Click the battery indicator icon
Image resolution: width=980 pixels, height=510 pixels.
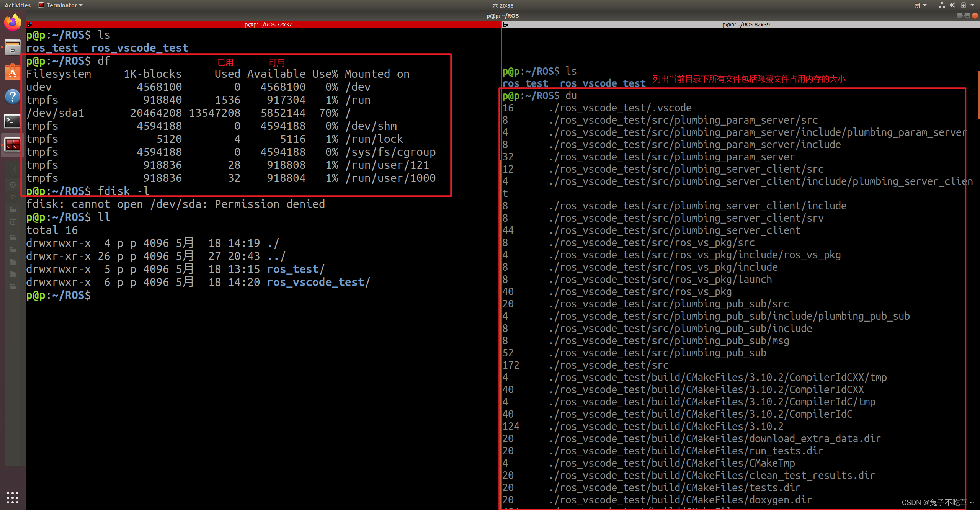pyautogui.click(x=963, y=5)
